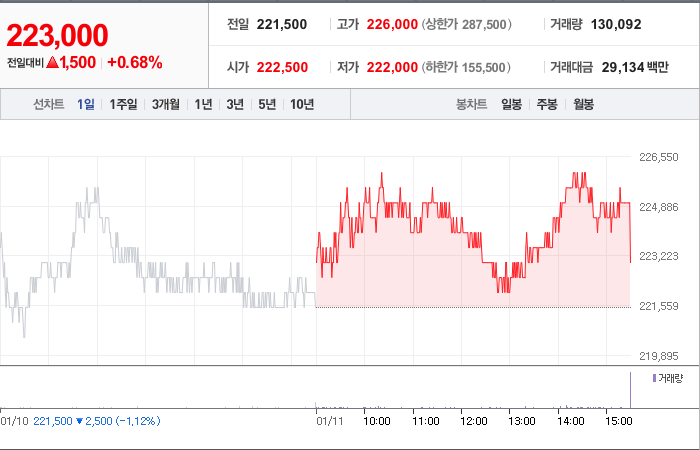Click the 고가 value 226,000
This screenshot has height=450, width=700.
click(x=392, y=24)
